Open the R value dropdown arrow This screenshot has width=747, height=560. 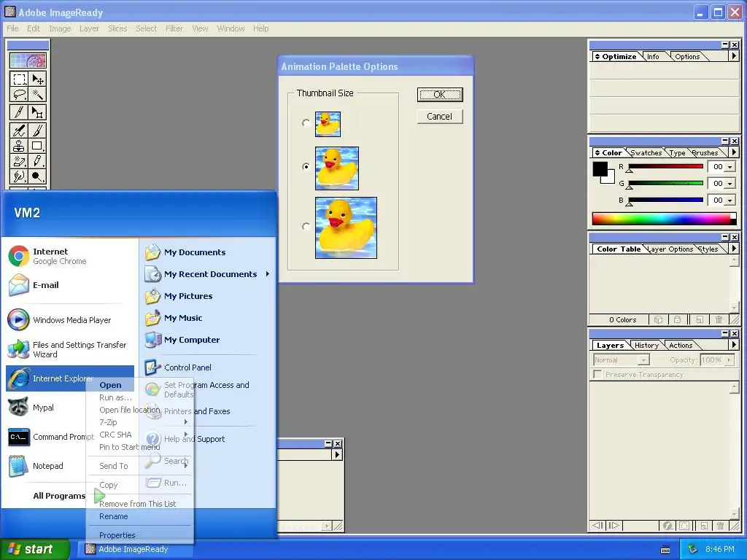point(729,167)
